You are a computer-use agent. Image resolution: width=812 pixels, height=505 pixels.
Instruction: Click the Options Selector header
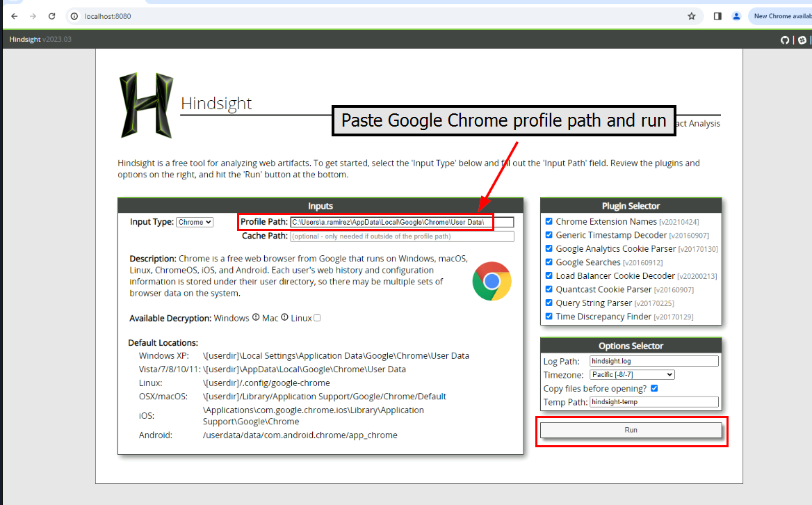click(x=631, y=346)
